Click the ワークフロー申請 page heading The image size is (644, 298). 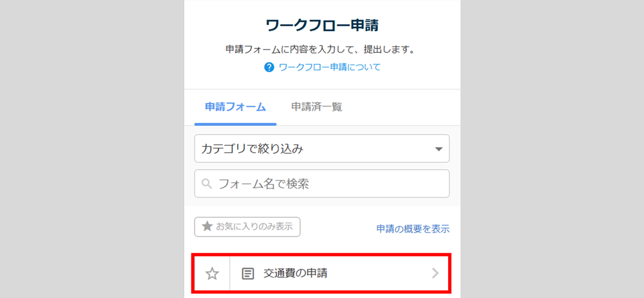[322, 26]
